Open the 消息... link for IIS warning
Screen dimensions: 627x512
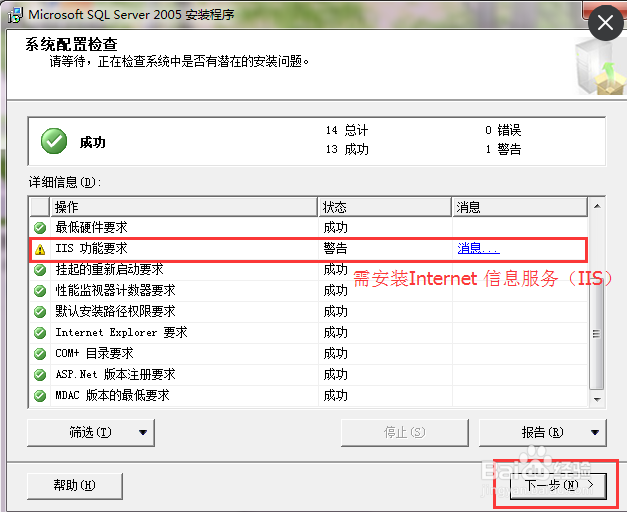[x=478, y=248]
